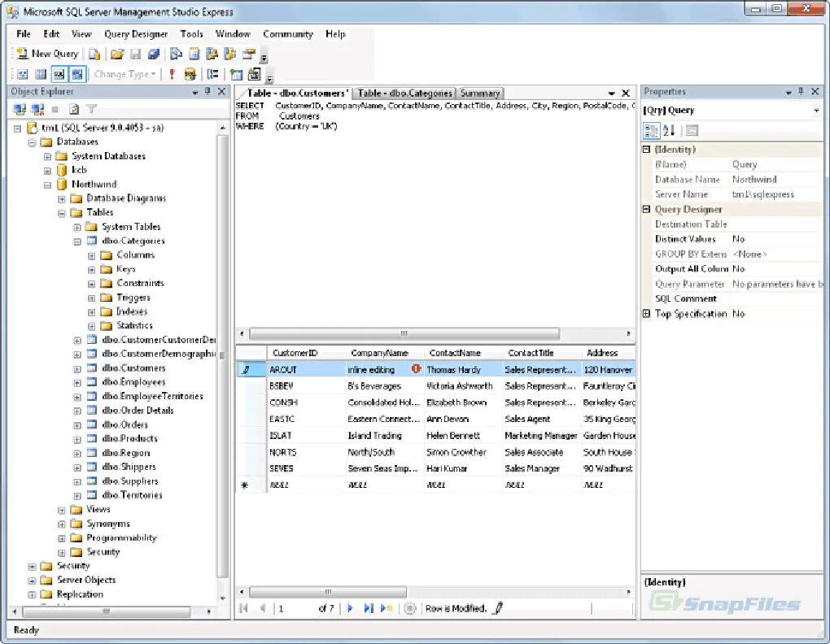Switch to Table - dbo.Categories tab

(x=404, y=93)
